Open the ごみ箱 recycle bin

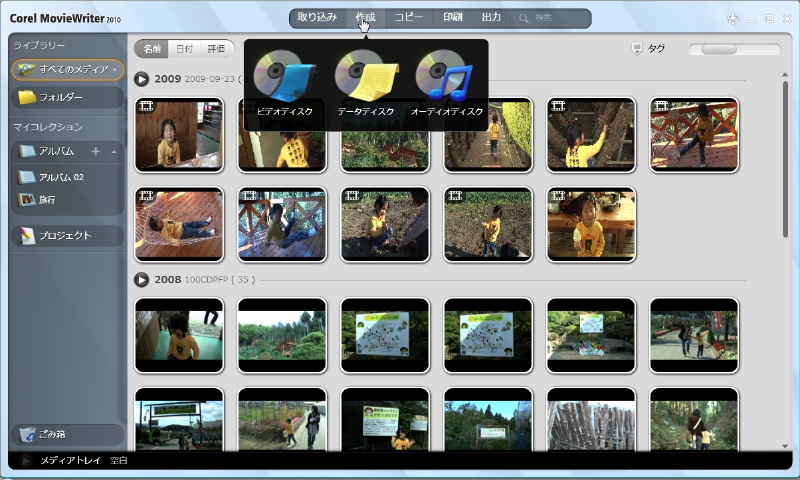click(x=67, y=435)
